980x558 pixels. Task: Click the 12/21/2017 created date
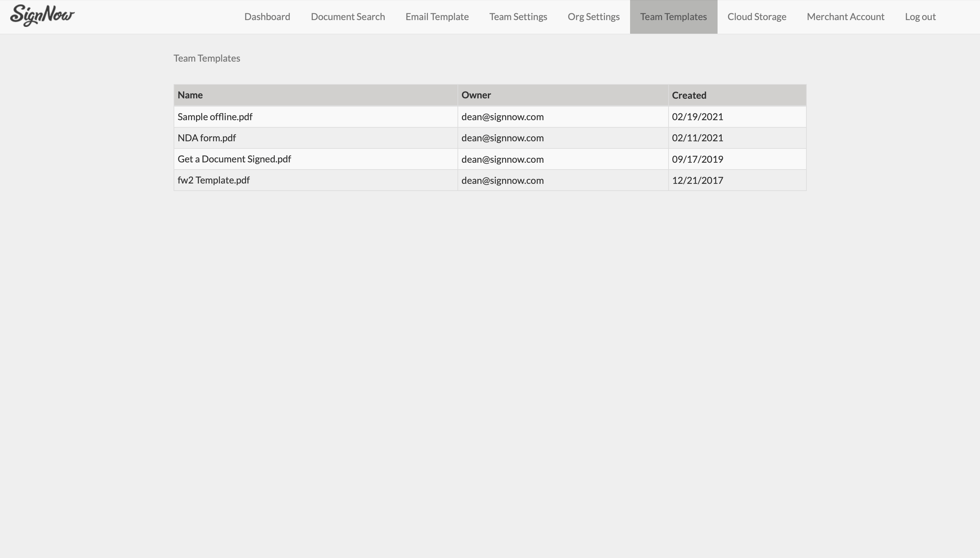click(x=697, y=180)
